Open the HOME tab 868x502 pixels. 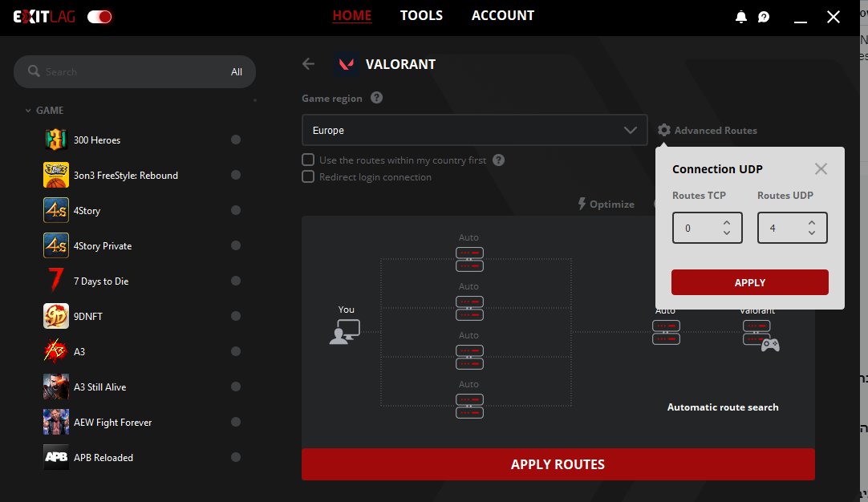pos(352,15)
